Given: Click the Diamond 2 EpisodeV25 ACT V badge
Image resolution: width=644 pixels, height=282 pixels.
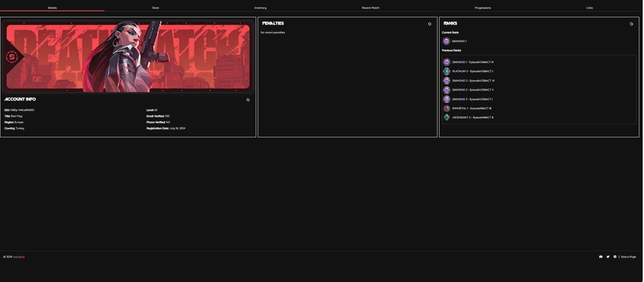Looking at the screenshot, I should 447,90.
